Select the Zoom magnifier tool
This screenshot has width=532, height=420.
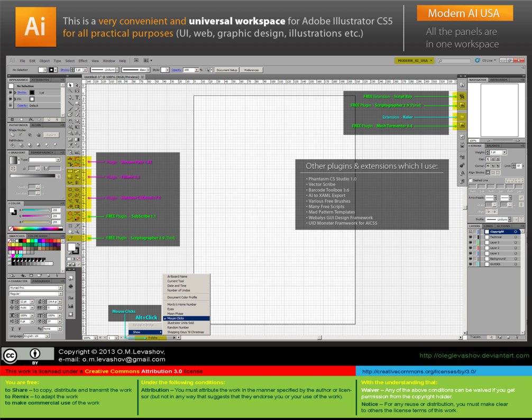tap(77, 231)
